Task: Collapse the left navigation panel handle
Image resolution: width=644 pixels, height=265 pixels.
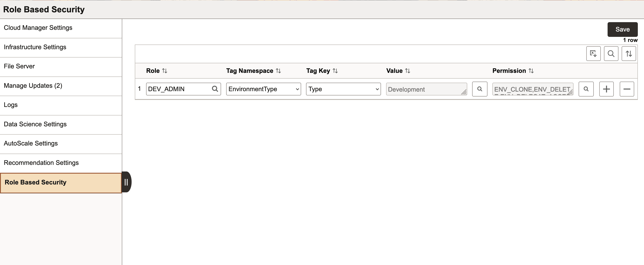Action: [x=126, y=182]
